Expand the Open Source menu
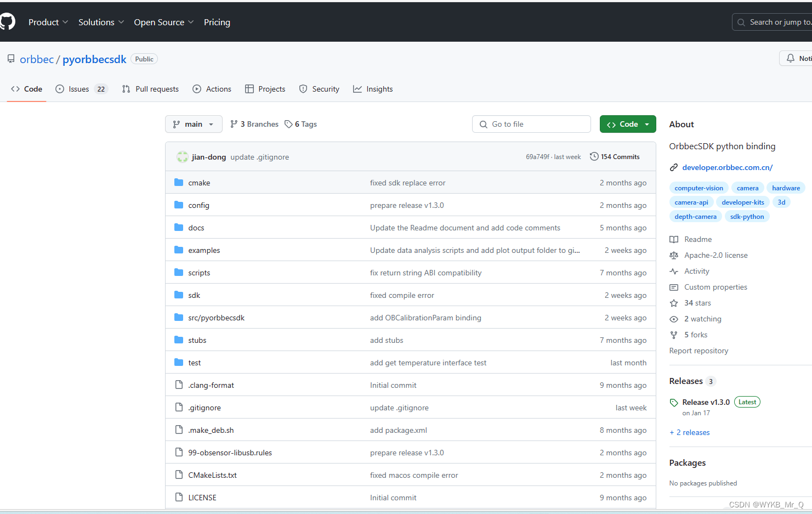The image size is (812, 514). pos(164,22)
